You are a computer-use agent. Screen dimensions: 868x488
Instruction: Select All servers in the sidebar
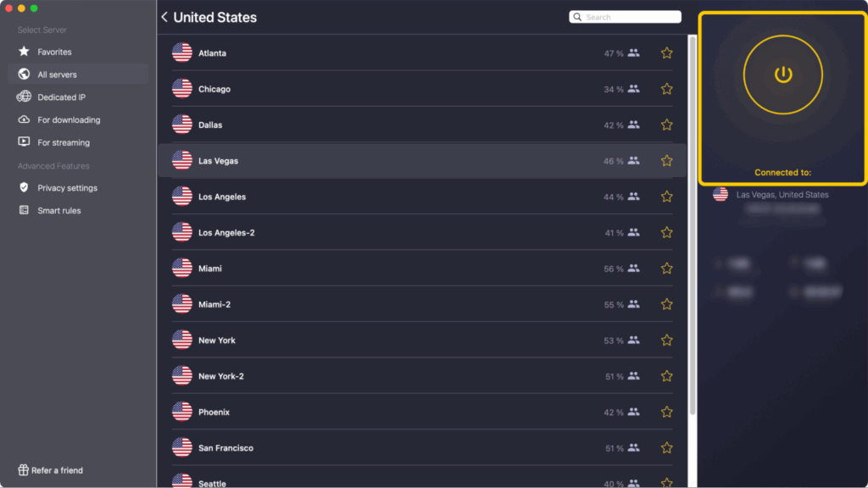(56, 75)
